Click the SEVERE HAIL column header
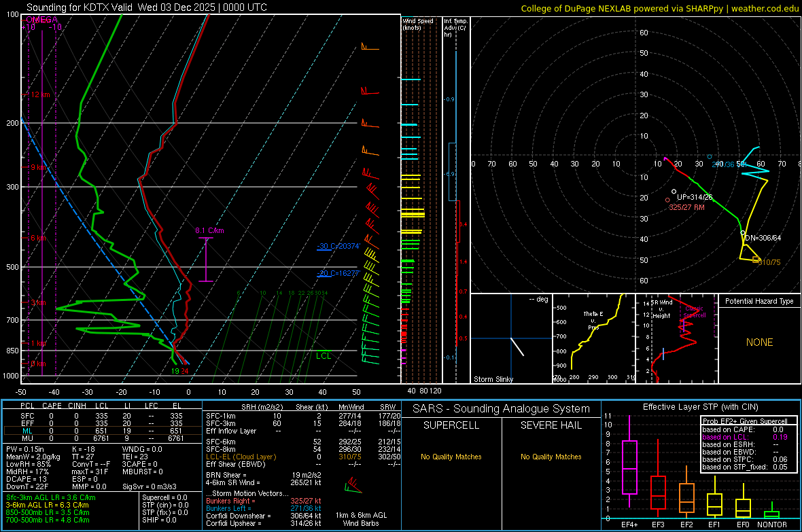This screenshot has width=802, height=532. coord(551,425)
